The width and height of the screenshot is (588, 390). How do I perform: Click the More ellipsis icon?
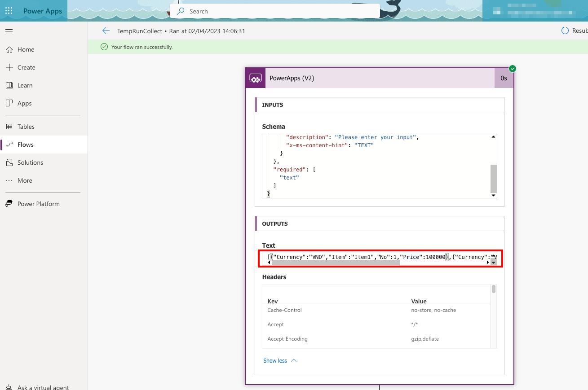pos(9,180)
